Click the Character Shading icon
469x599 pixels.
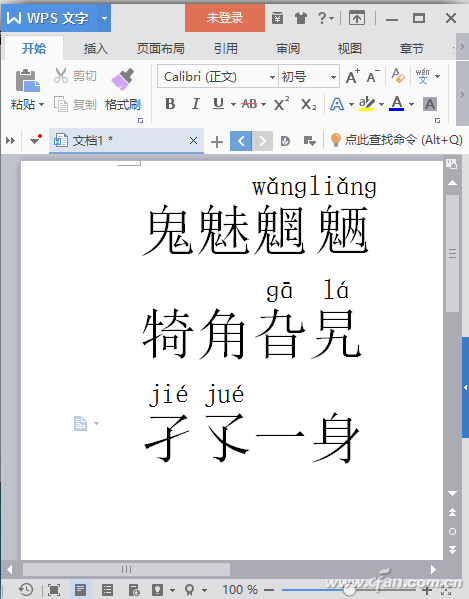[x=430, y=104]
